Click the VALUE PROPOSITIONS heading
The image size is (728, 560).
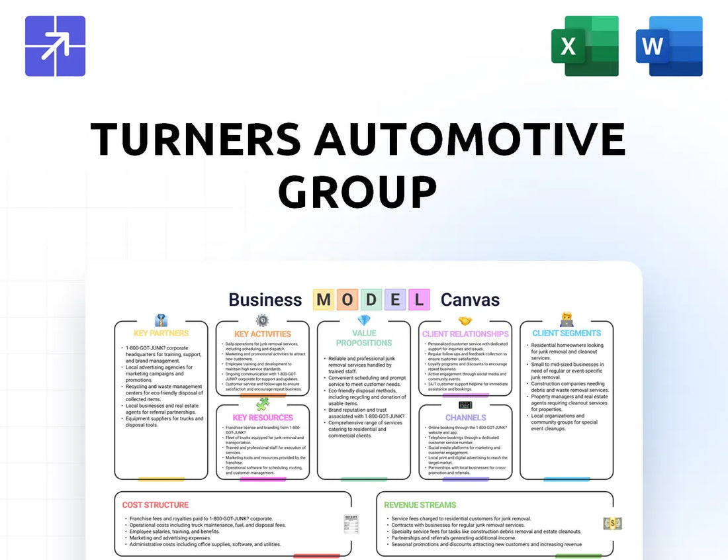(x=364, y=338)
